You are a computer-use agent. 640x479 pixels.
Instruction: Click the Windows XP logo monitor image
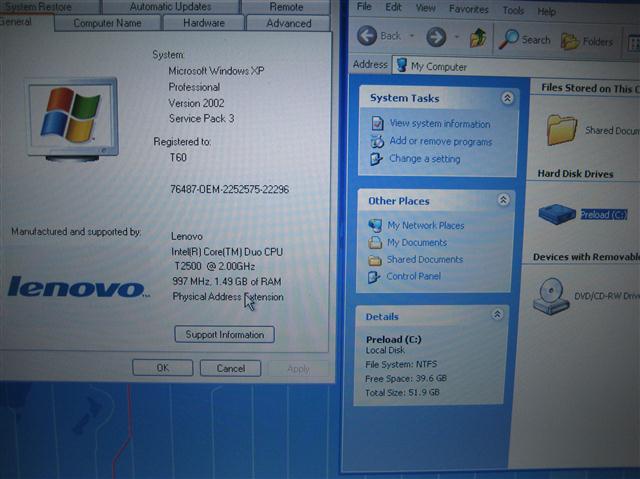73,118
